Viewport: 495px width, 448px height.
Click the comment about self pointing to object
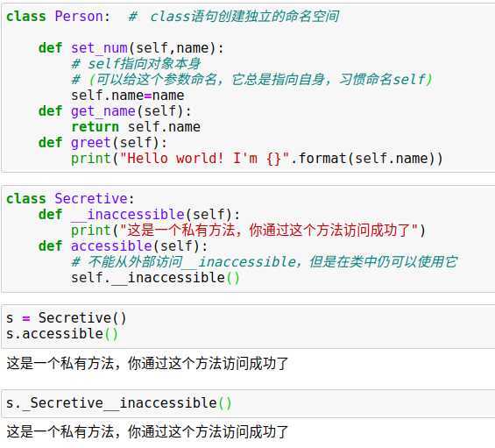(136, 64)
